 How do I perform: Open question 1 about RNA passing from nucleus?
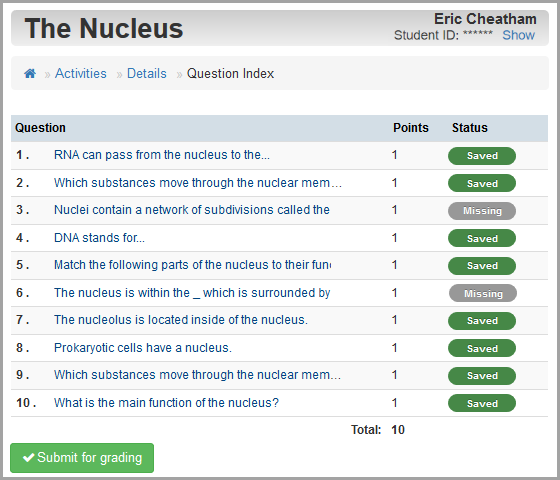tap(162, 155)
